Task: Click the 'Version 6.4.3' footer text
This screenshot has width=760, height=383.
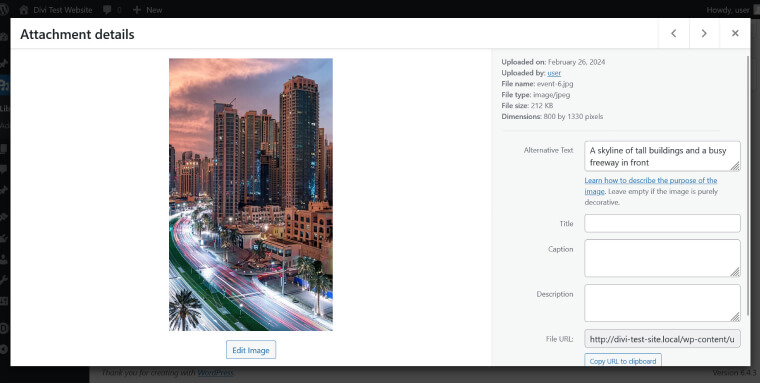Action: click(734, 372)
